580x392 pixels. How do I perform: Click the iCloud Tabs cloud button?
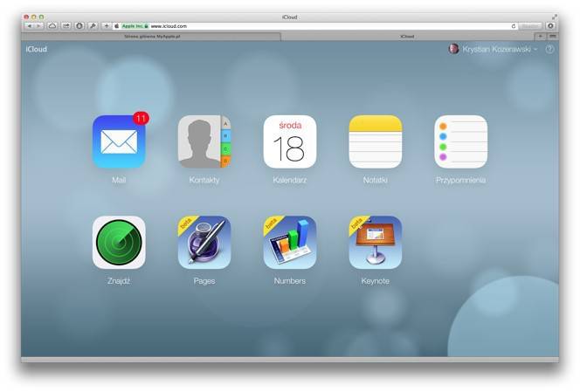pos(52,26)
